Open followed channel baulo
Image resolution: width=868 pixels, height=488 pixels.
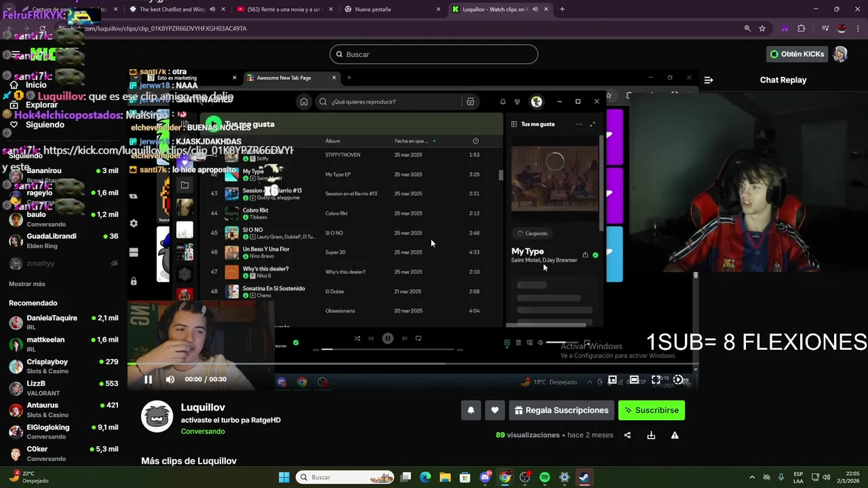[x=63, y=219]
